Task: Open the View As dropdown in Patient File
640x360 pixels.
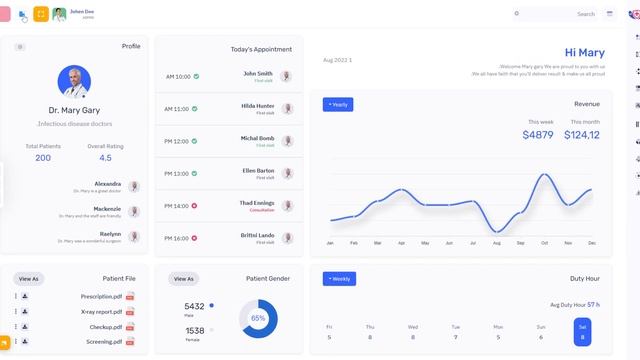Action: [29, 279]
